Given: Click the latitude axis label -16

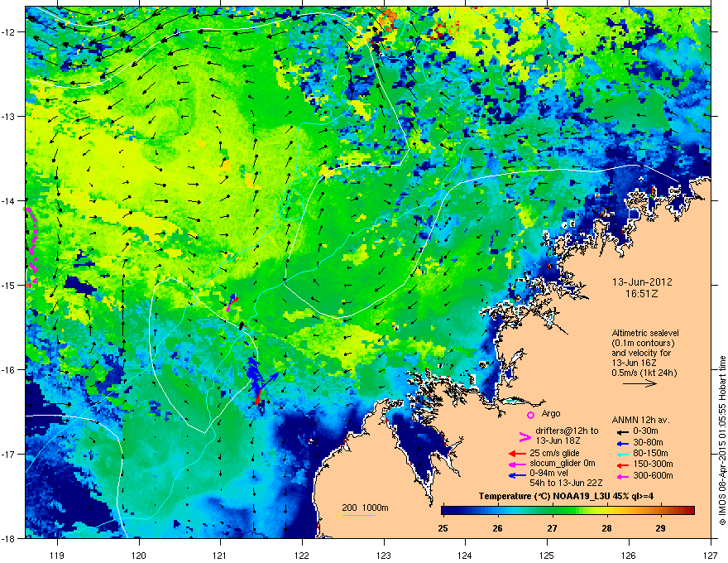Looking at the screenshot, I should (x=7, y=370).
